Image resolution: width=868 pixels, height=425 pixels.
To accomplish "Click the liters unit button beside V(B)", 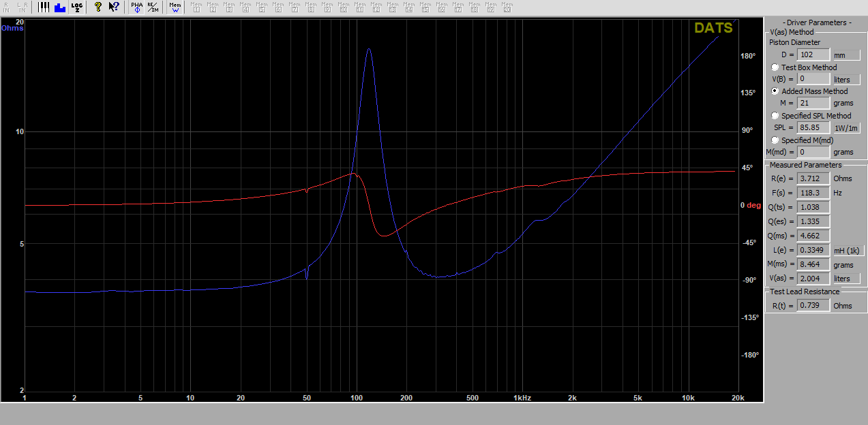I will pos(846,80).
